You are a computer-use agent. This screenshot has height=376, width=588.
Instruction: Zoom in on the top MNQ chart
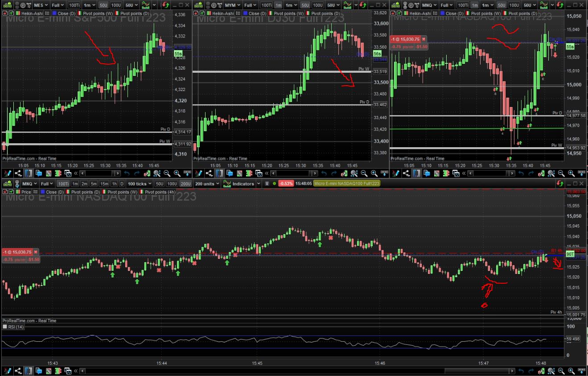click(570, 173)
